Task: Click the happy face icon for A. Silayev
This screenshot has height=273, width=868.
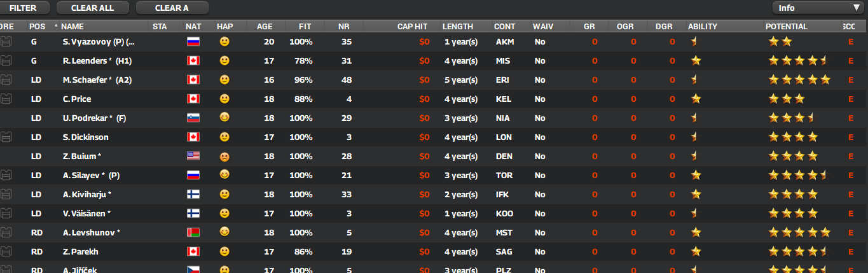Action: (x=224, y=175)
